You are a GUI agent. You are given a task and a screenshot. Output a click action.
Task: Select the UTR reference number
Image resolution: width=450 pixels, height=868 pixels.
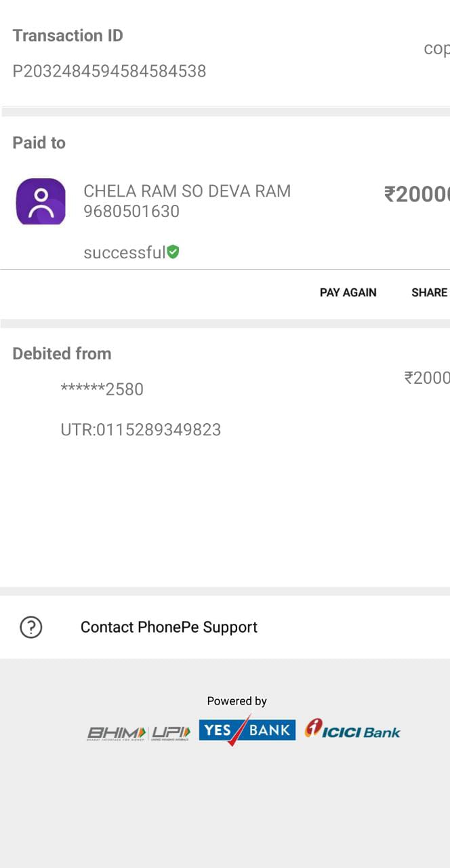(141, 430)
